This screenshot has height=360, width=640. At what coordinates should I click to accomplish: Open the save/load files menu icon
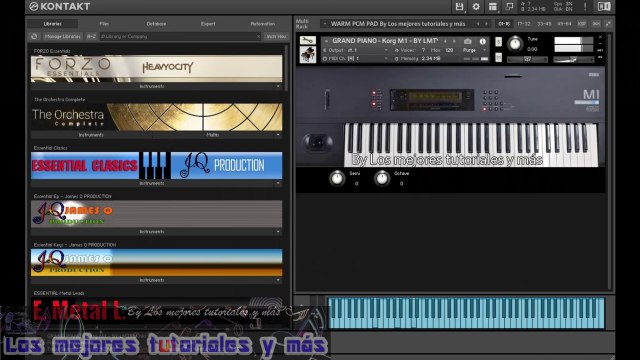tap(459, 7)
